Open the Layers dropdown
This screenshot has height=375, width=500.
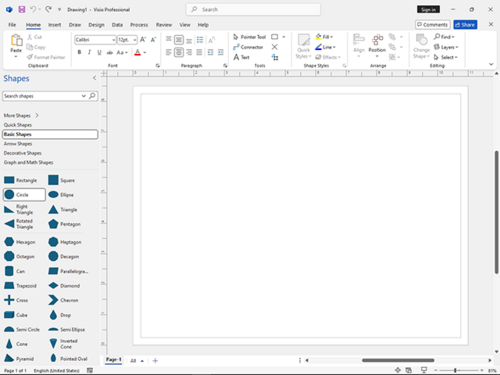tap(446, 47)
